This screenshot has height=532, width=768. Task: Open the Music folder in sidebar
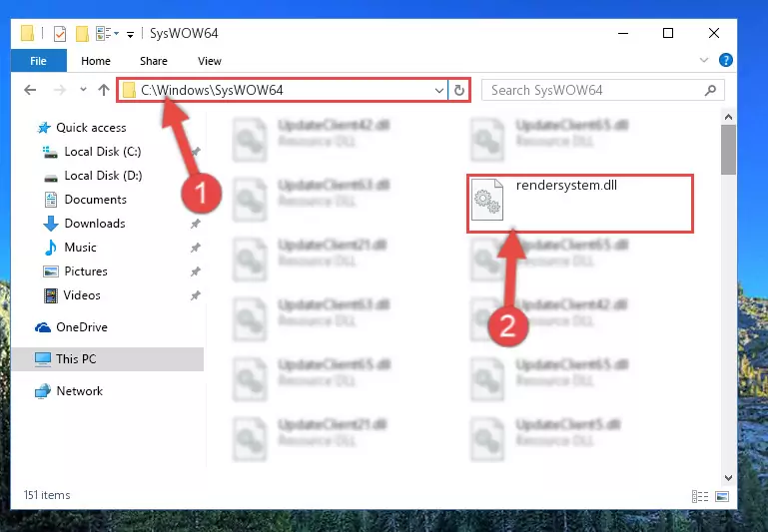[x=80, y=248]
